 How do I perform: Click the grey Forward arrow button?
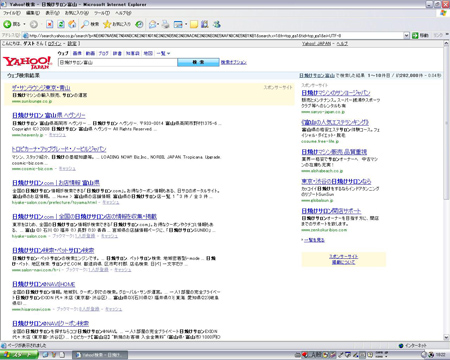tap(34, 24)
